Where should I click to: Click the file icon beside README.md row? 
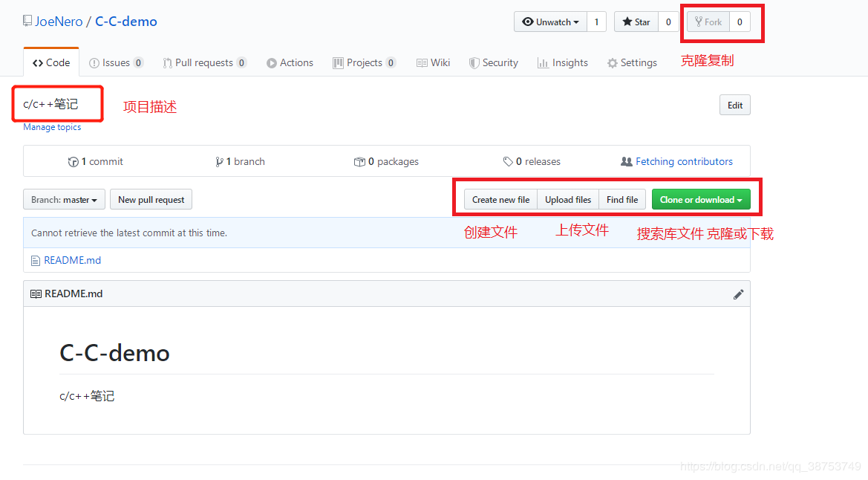coord(36,261)
